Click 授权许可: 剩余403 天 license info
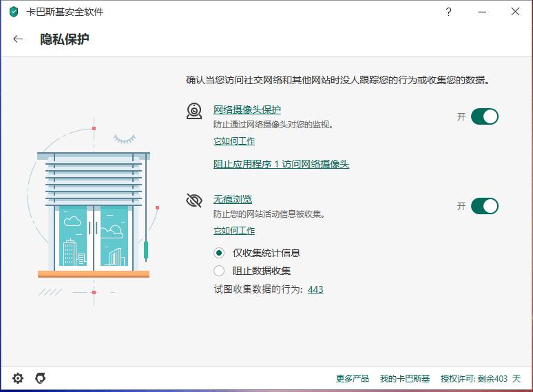The width and height of the screenshot is (533, 392). [481, 378]
